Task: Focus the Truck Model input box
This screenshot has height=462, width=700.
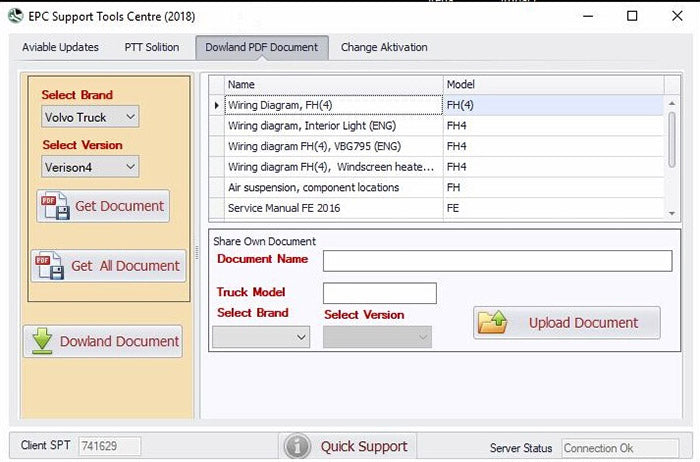Action: pyautogui.click(x=379, y=293)
